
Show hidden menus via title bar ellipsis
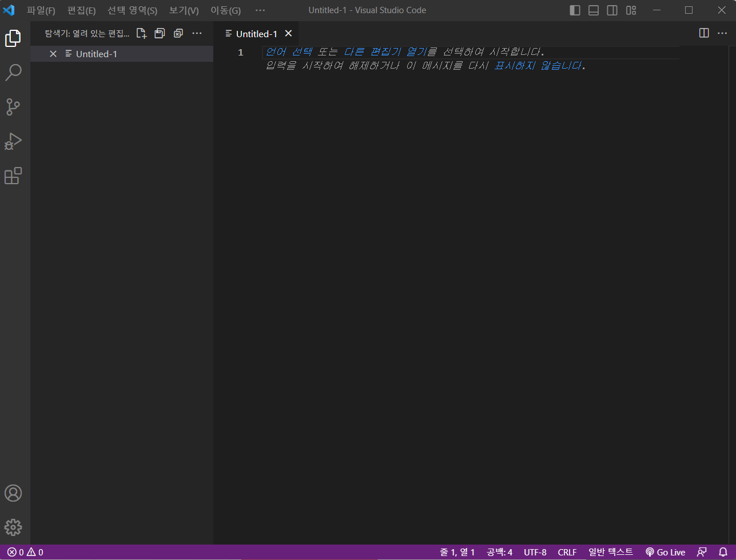[260, 10]
